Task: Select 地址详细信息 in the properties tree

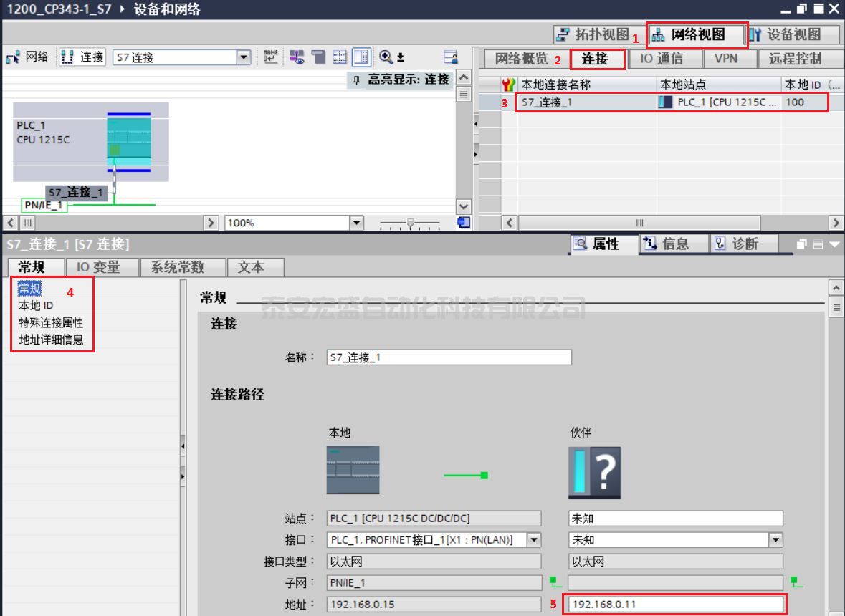Action: [51, 340]
